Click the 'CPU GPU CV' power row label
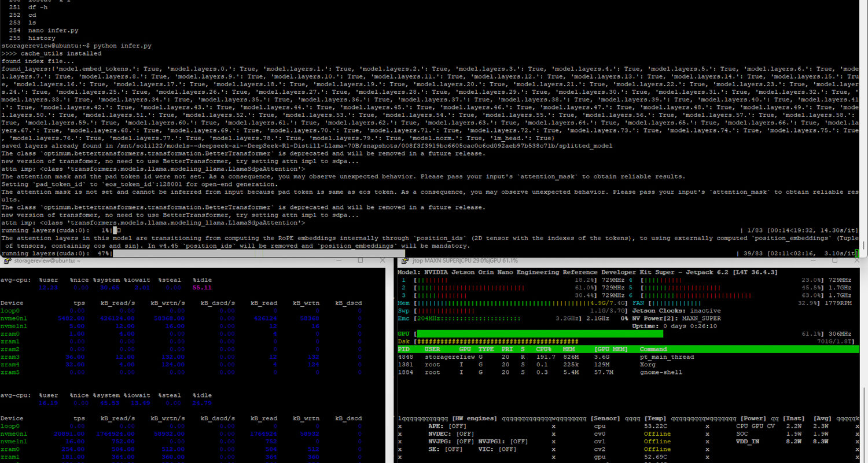Image resolution: width=868 pixels, height=463 pixels. point(755,426)
